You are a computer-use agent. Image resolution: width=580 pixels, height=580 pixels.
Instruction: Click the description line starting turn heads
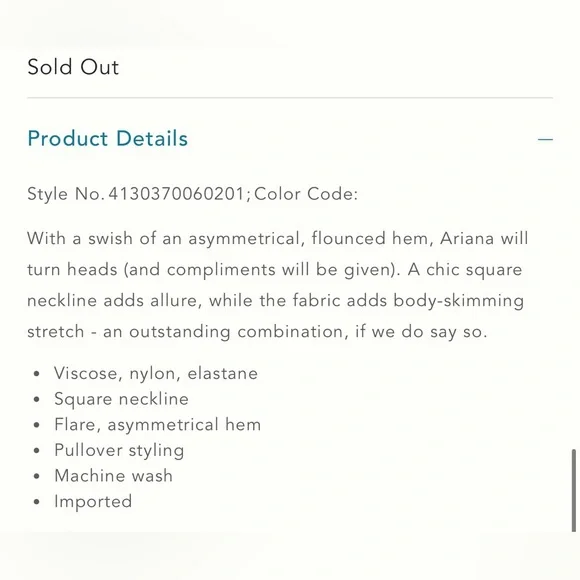275,269
